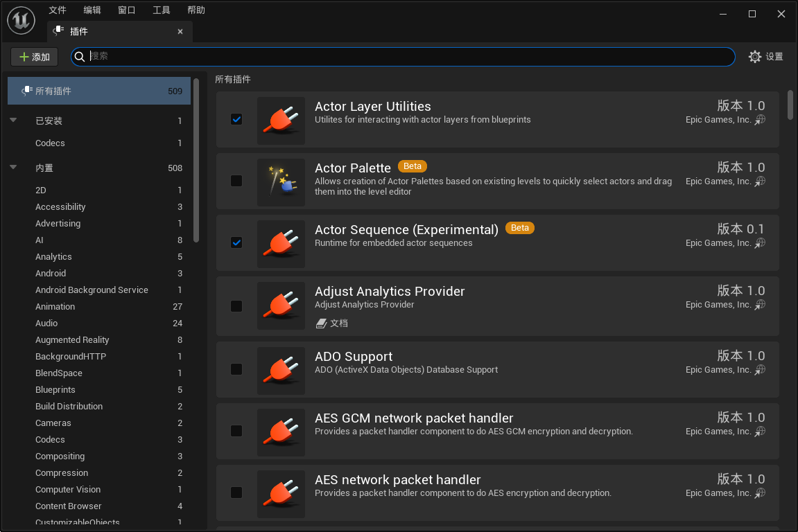
Task: Disable Actor Layer Utilities checkbox
Action: (x=236, y=120)
